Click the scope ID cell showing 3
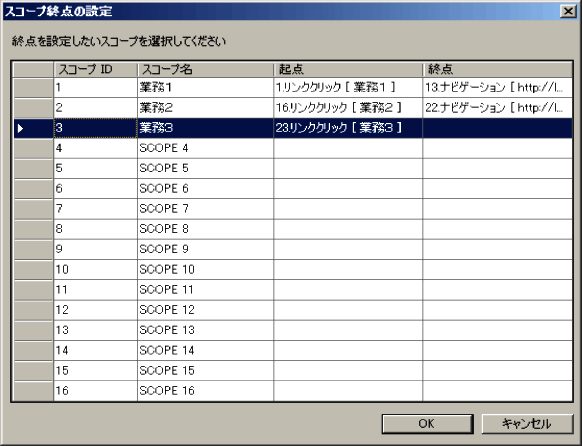Viewport: 582px width, 446px height. (x=96, y=128)
